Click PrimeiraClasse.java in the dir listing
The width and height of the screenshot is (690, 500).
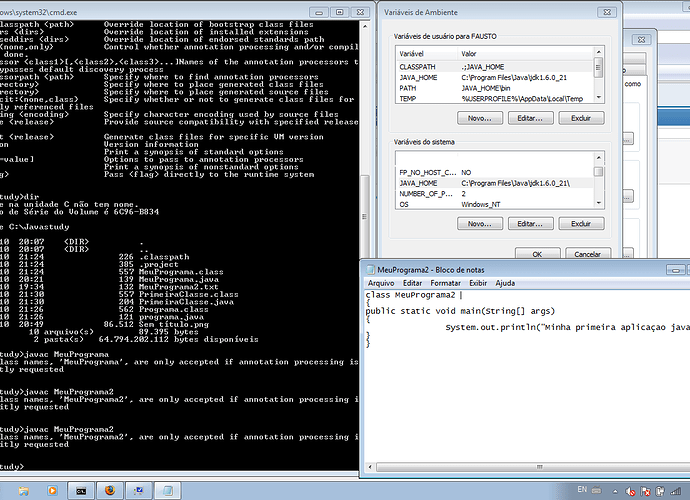click(x=187, y=302)
